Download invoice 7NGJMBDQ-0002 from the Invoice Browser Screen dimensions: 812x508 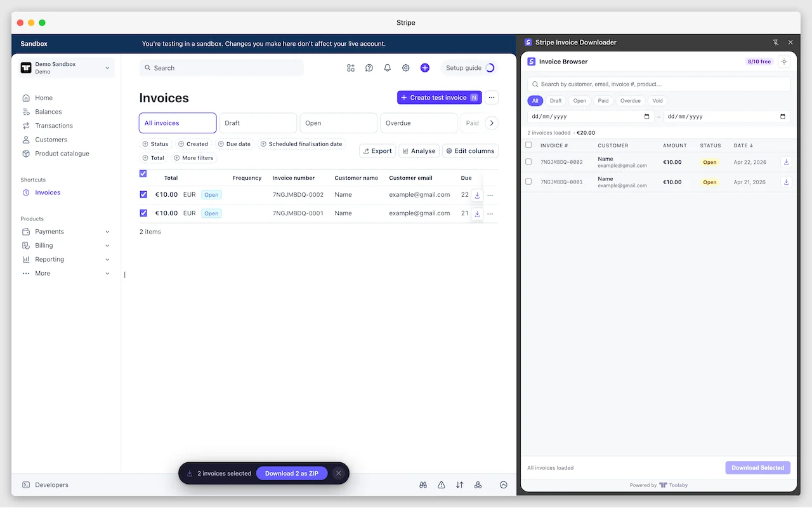tap(786, 162)
